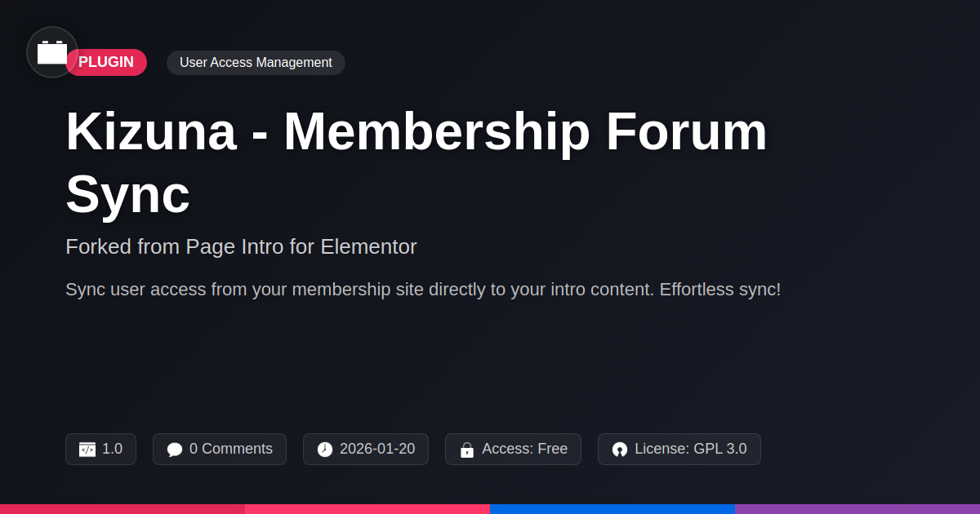Click the plugin description text
The image size is (980, 514).
(423, 290)
